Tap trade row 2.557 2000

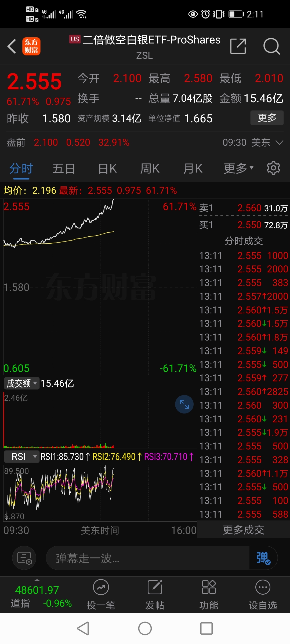(x=244, y=296)
